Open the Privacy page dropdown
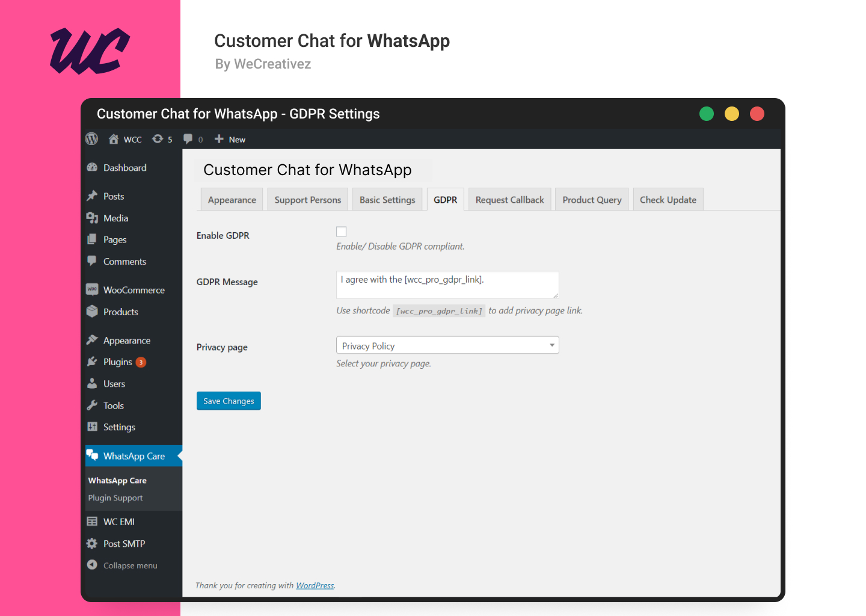Image resolution: width=866 pixels, height=616 pixels. click(447, 345)
